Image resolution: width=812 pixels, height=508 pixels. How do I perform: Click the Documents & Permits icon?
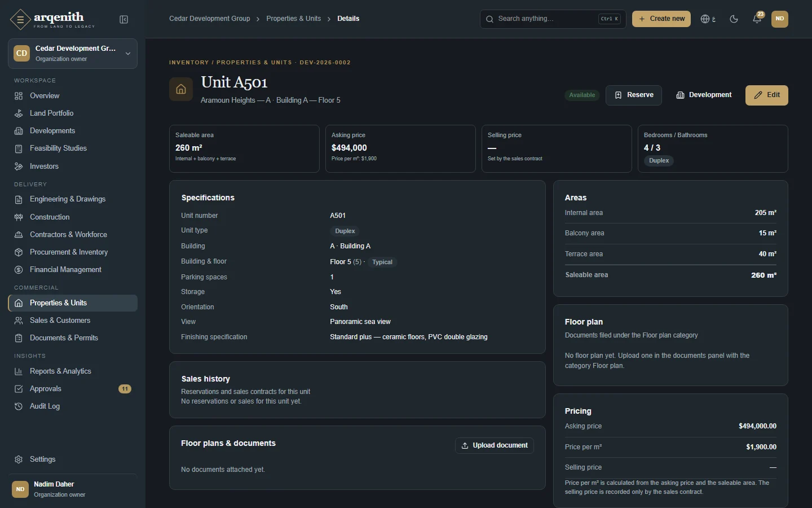click(19, 338)
